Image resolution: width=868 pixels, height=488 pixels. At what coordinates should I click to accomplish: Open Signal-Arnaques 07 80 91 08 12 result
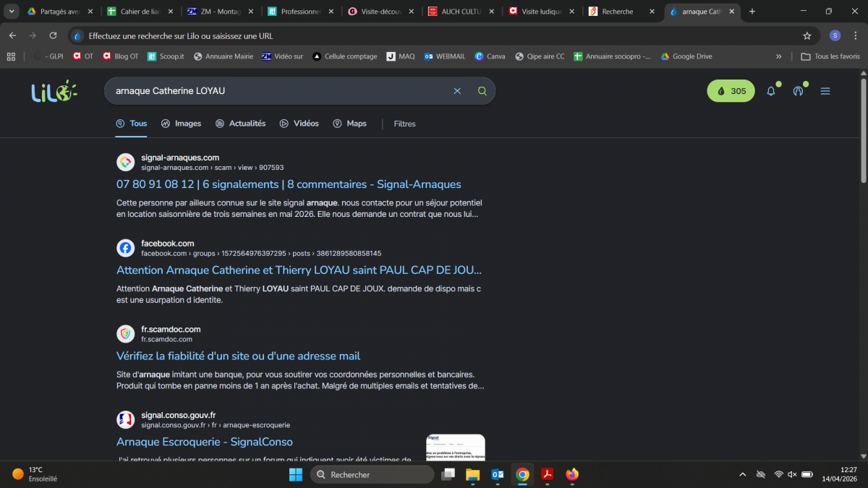click(289, 184)
